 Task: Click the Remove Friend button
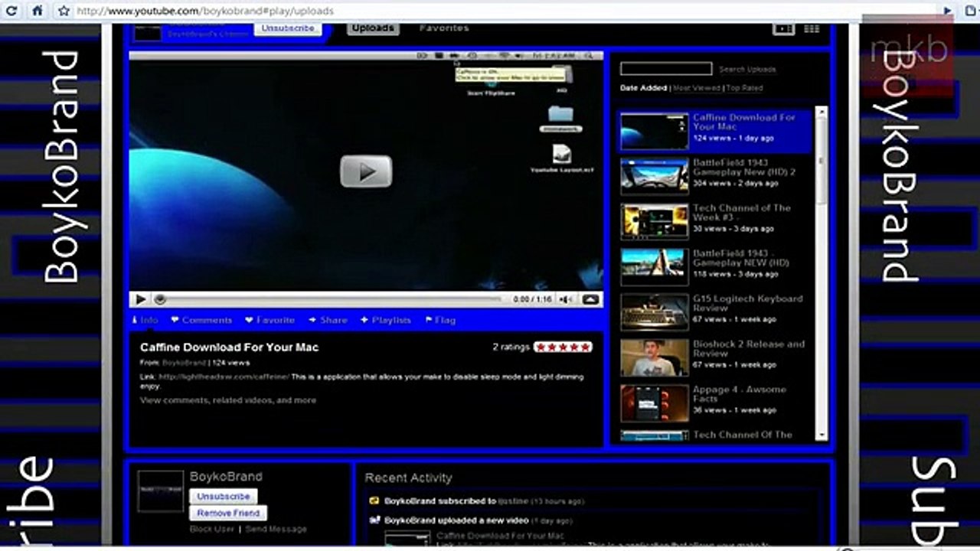[x=228, y=514]
